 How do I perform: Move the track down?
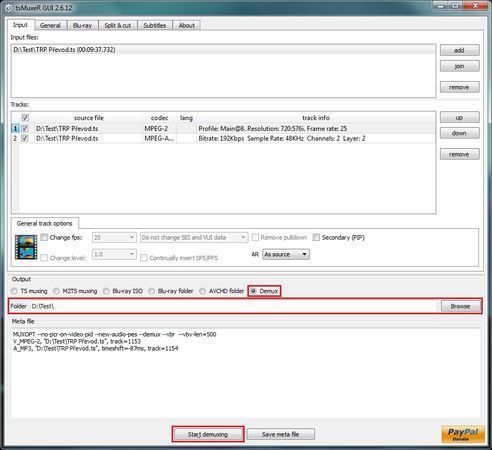[459, 133]
